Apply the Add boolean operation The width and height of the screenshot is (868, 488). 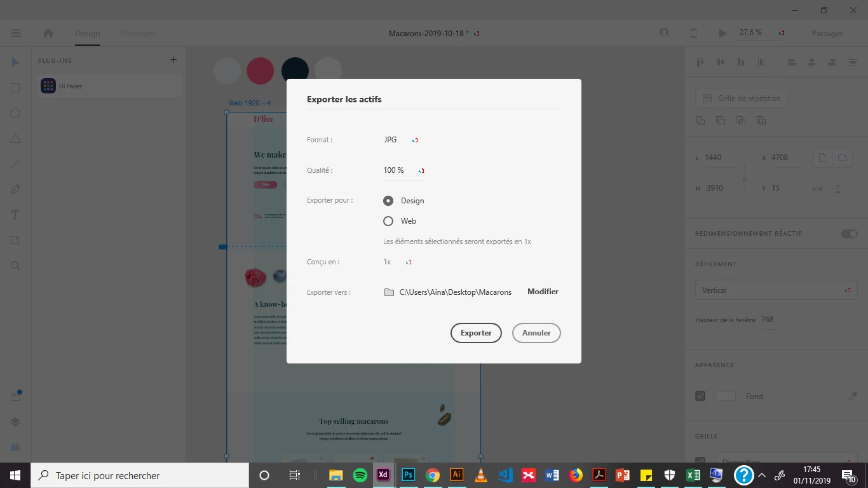pyautogui.click(x=700, y=121)
